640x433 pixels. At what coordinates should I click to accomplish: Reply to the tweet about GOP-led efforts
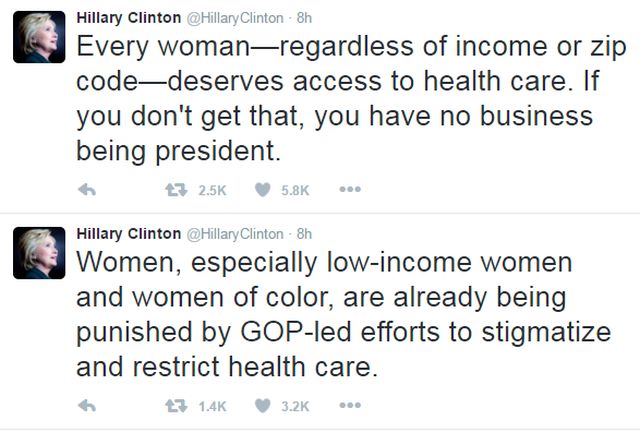[x=86, y=405]
